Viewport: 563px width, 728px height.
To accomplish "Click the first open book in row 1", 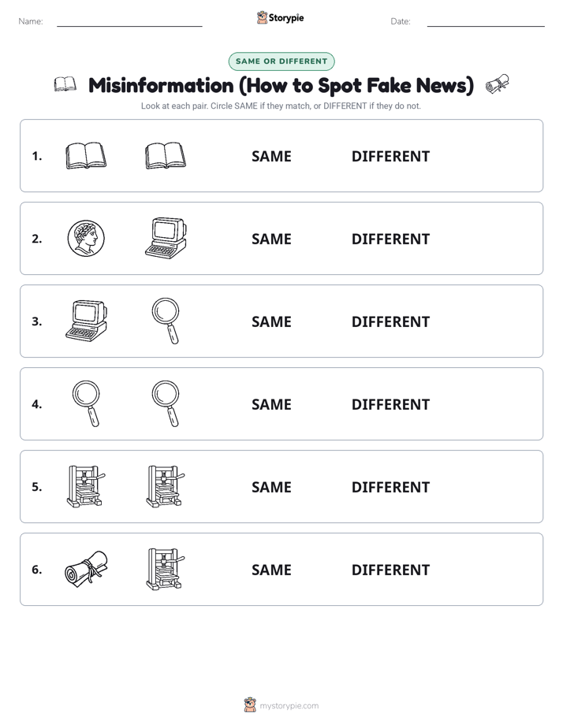I will 86,155.
